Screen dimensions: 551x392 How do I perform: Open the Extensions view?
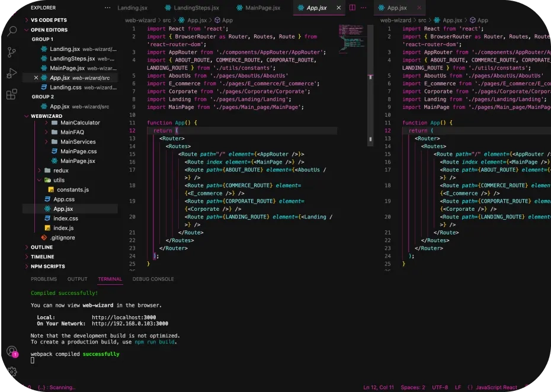pyautogui.click(x=11, y=95)
